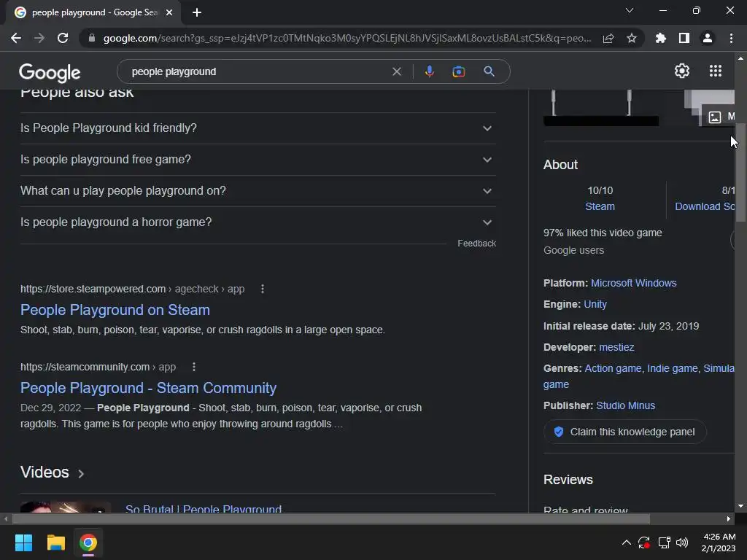Bookmark this page with the star icon

632,38
